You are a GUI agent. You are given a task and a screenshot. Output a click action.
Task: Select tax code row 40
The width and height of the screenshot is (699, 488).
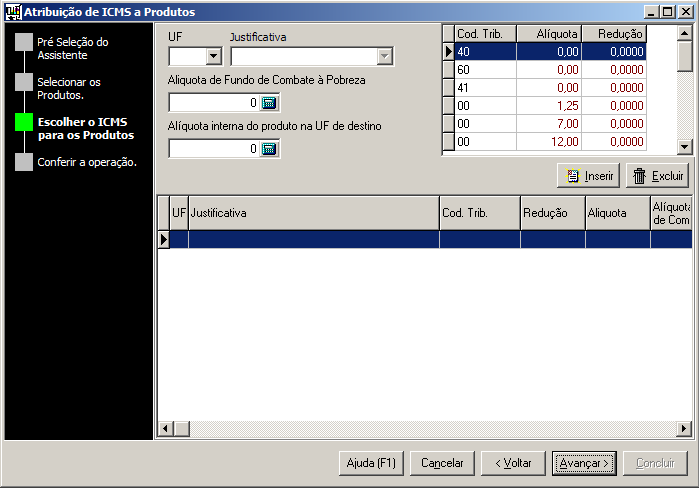tap(550, 52)
